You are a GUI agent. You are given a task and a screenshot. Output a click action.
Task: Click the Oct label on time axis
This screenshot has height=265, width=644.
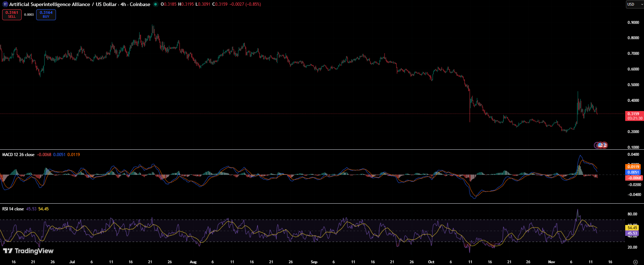(x=431, y=262)
